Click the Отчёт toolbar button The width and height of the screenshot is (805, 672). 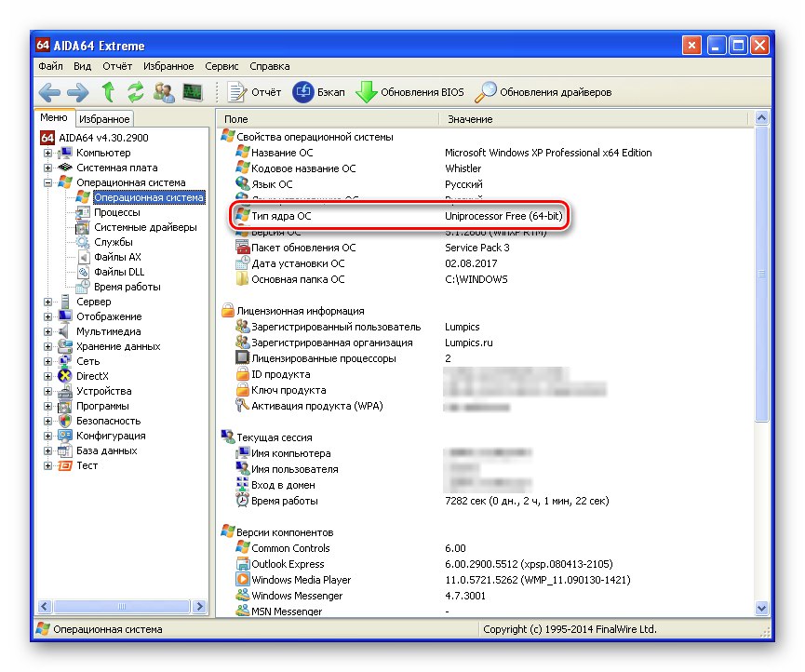point(255,92)
